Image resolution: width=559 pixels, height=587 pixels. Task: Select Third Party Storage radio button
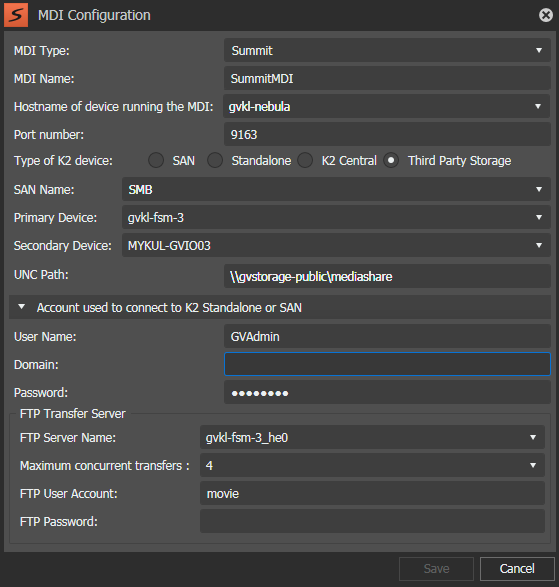(391, 161)
